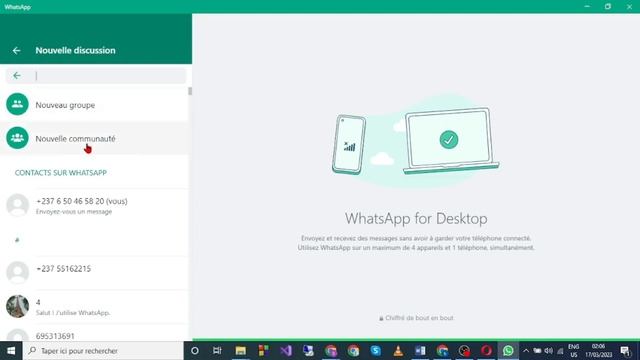Minimize the WhatsApp window

pos(587,7)
